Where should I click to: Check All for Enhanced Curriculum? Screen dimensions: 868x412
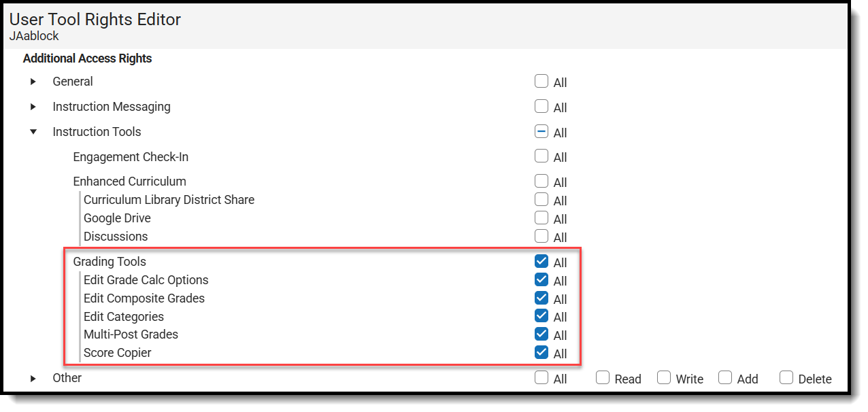click(x=541, y=182)
